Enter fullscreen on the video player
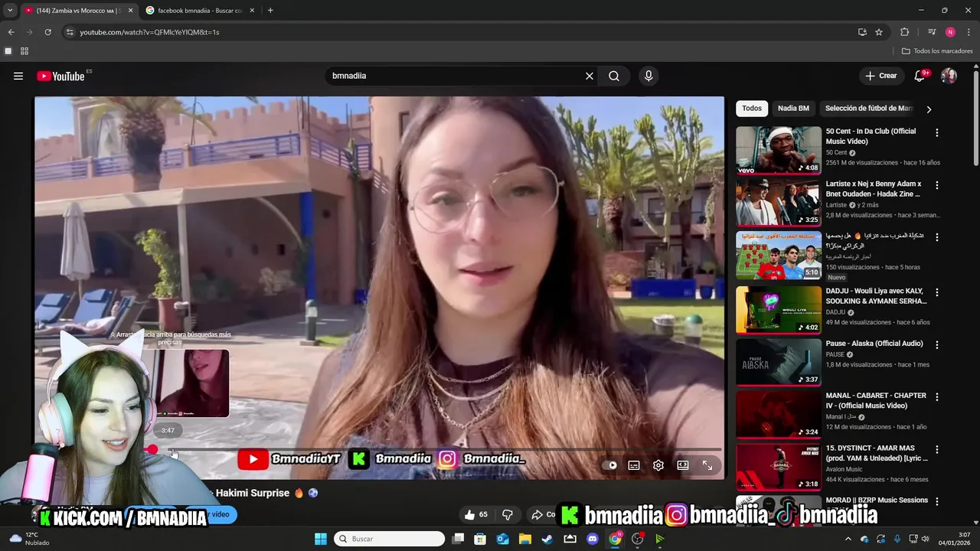Image resolution: width=980 pixels, height=551 pixels. 707,465
